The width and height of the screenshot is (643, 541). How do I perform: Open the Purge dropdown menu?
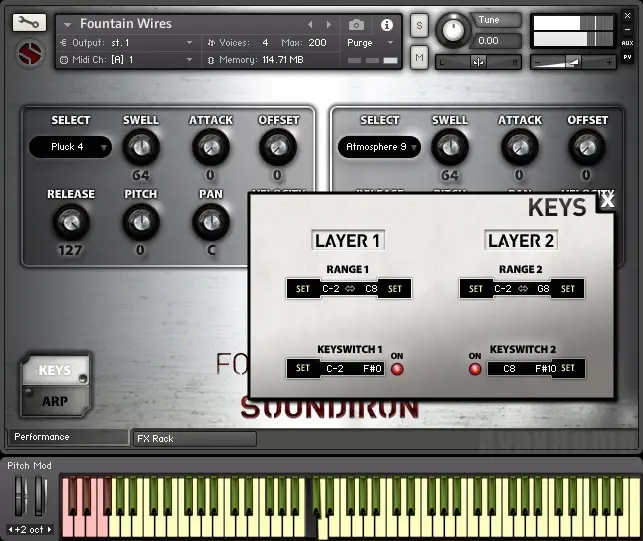click(x=370, y=43)
